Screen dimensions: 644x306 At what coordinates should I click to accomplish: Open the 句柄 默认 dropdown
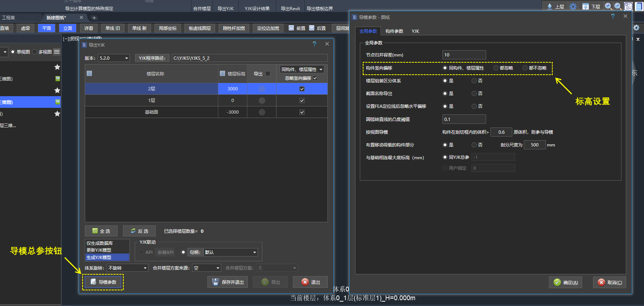click(x=231, y=252)
